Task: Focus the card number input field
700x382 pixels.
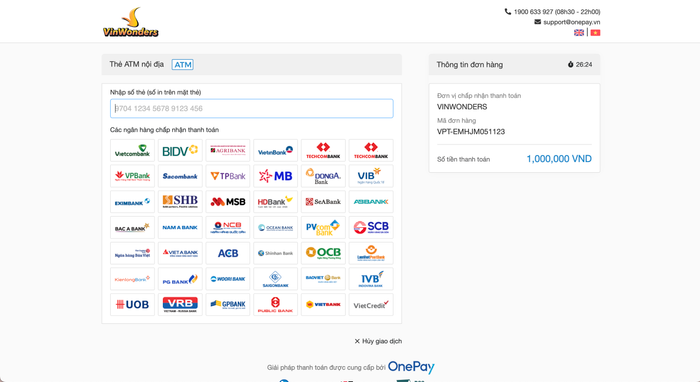Action: [x=252, y=108]
